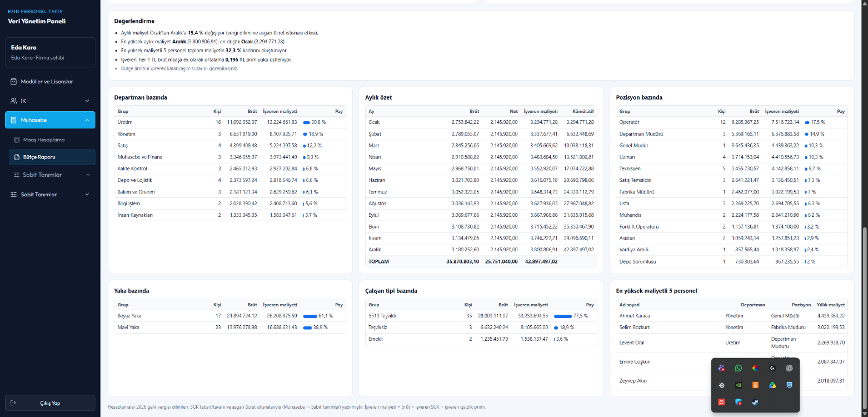The image size is (868, 417).
Task: Click "Selim Bozkurt" personnel name
Action: pyautogui.click(x=635, y=327)
